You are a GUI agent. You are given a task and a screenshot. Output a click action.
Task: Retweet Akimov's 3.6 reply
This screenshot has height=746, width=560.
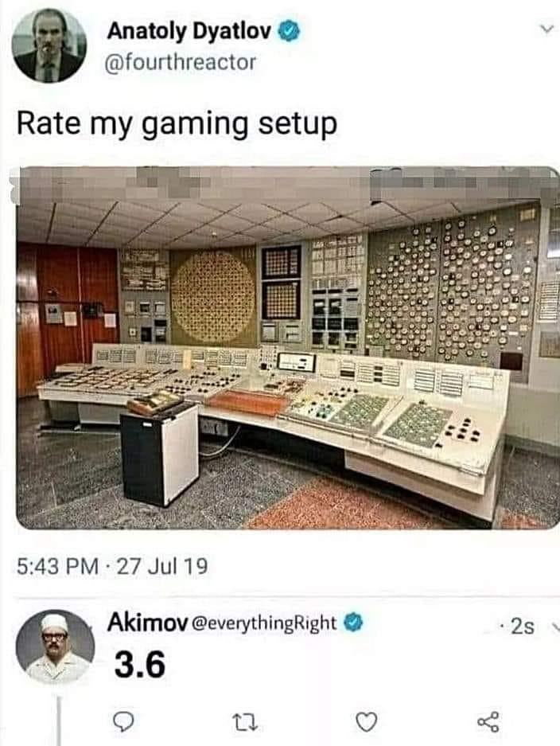[247, 723]
